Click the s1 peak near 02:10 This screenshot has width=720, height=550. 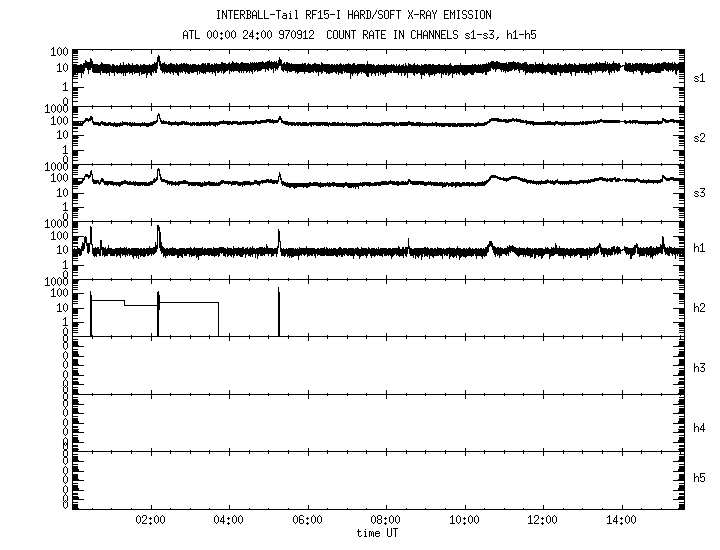point(159,61)
